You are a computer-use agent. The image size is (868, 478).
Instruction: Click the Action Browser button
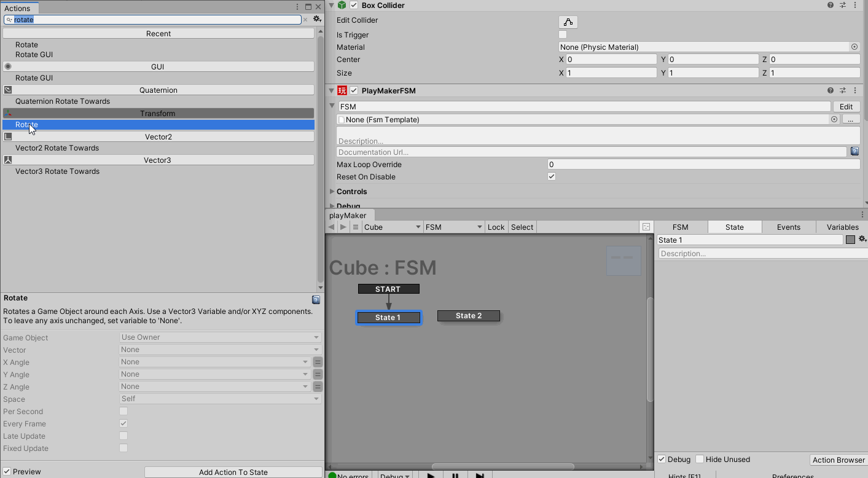pos(839,460)
